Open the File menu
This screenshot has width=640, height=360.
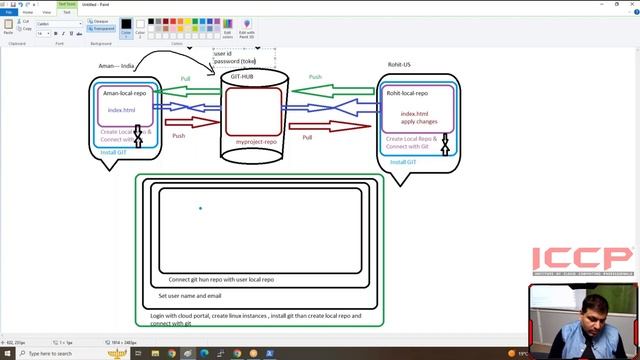tap(9, 12)
